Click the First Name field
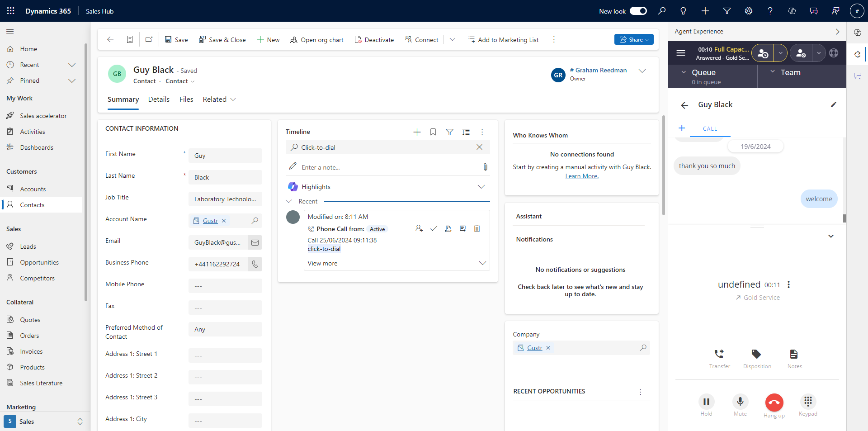The width and height of the screenshot is (868, 431). pos(225,156)
